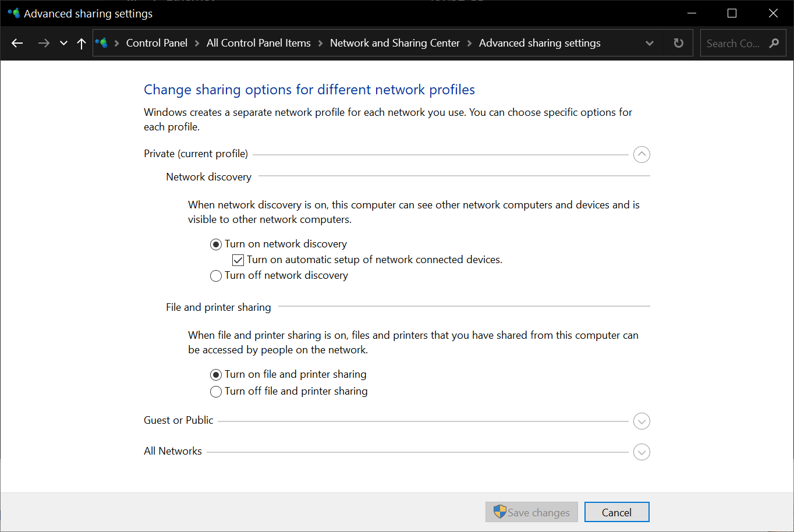794x532 pixels.
Task: Go to Network and Sharing Center breadcrumb
Action: (x=395, y=43)
